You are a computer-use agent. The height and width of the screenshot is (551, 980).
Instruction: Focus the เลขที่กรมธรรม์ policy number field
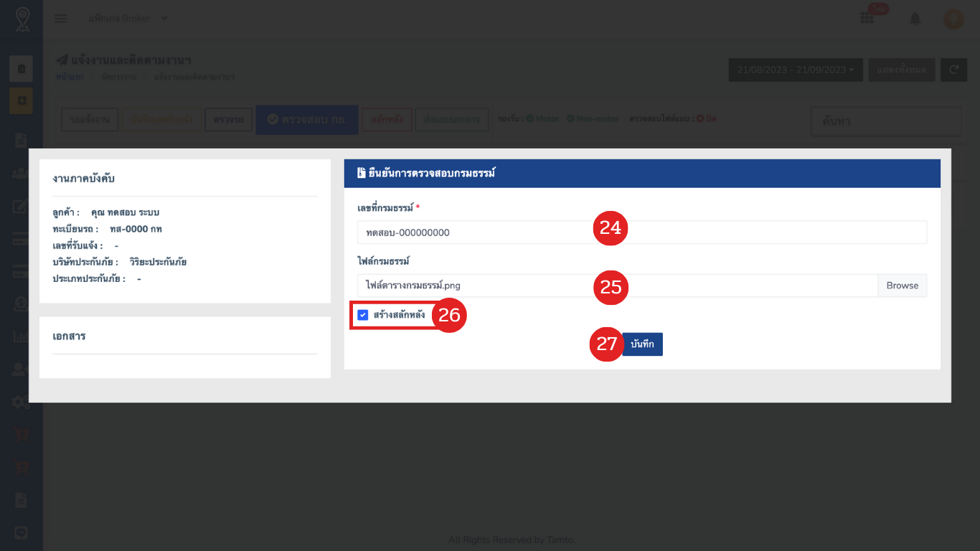(642, 232)
